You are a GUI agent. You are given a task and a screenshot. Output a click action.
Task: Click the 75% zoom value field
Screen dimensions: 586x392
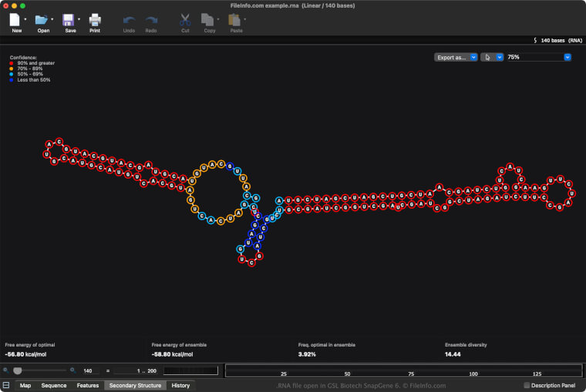pos(535,57)
